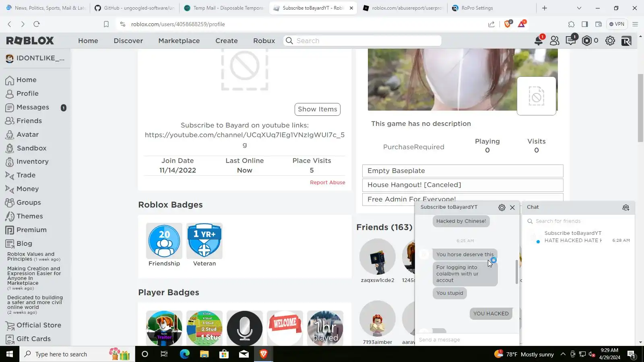
Task: Open the microphone player badge
Action: coord(245,328)
